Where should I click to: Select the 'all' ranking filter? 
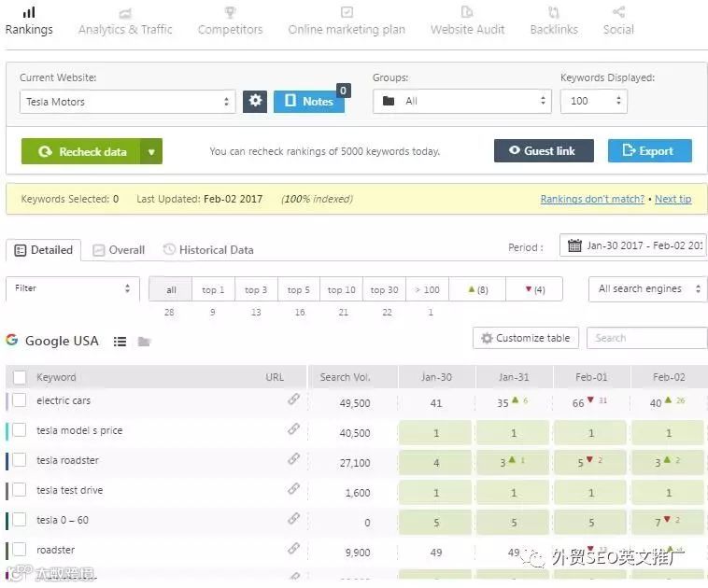tap(171, 289)
